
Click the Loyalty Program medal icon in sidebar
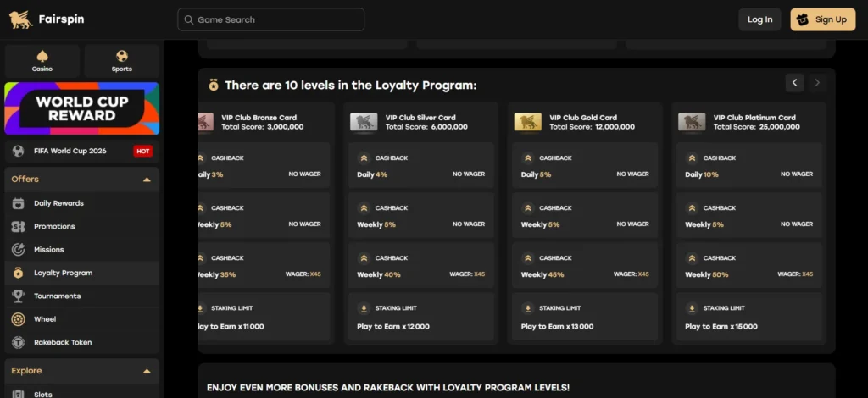pos(19,273)
